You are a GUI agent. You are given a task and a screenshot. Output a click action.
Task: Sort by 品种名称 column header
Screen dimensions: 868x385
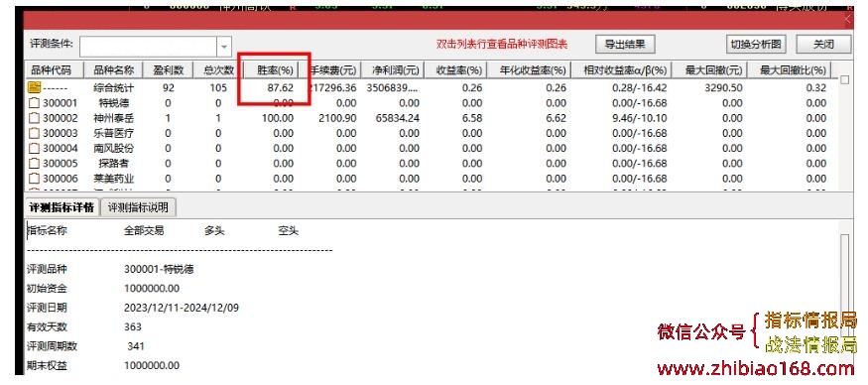(113, 70)
